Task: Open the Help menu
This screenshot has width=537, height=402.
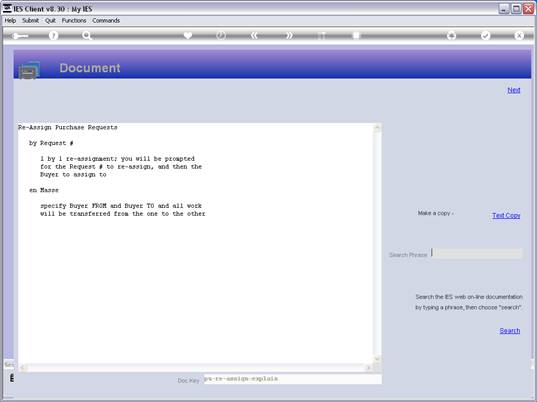Action: pyautogui.click(x=10, y=21)
